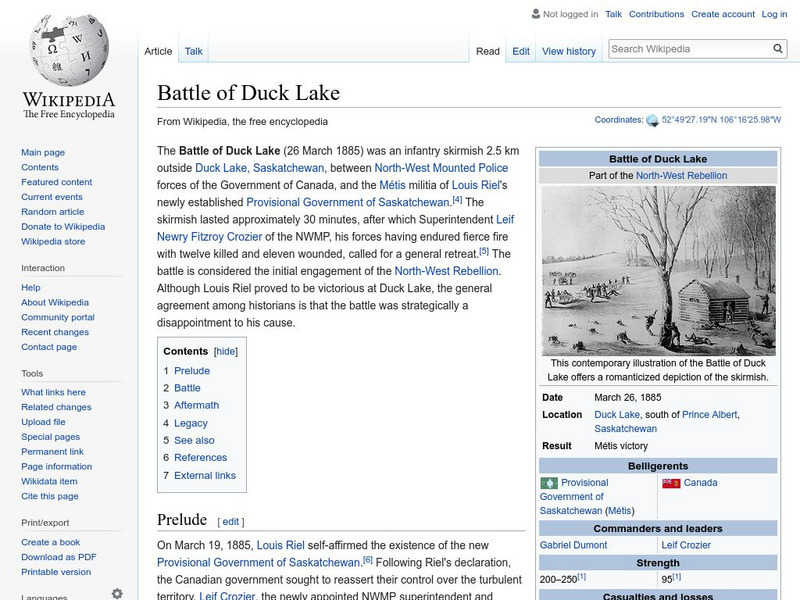
Task: Select the Article tab
Action: point(160,51)
